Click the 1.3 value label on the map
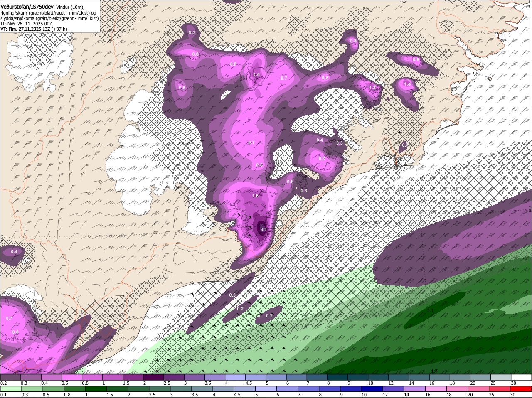The image size is (532, 398). pyautogui.click(x=372, y=88)
